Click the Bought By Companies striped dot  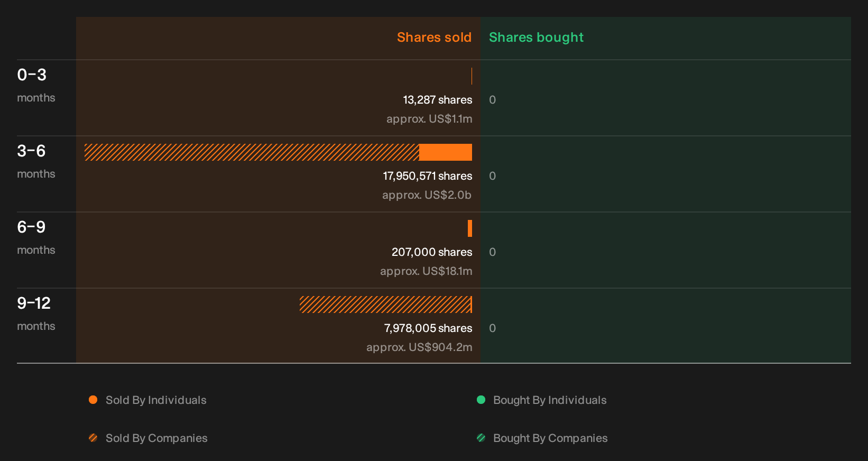pyautogui.click(x=481, y=438)
